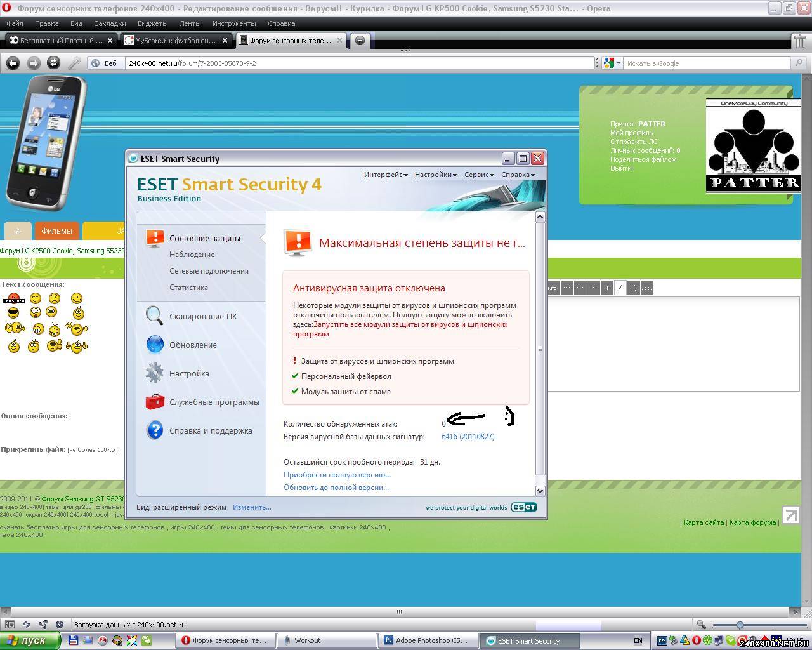
Task: Click the zoom magnifier icon in status bar
Action: (701, 625)
